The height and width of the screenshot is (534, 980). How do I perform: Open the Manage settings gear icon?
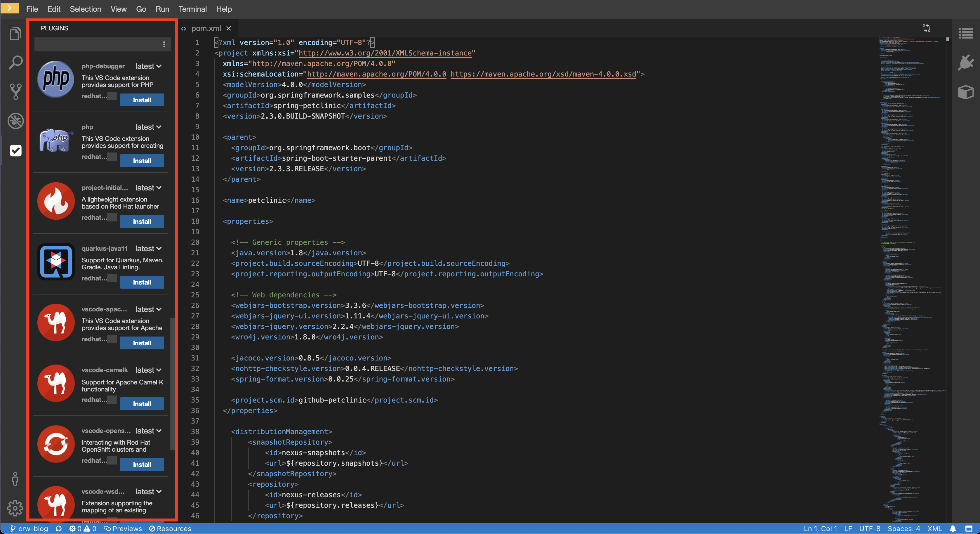15,508
